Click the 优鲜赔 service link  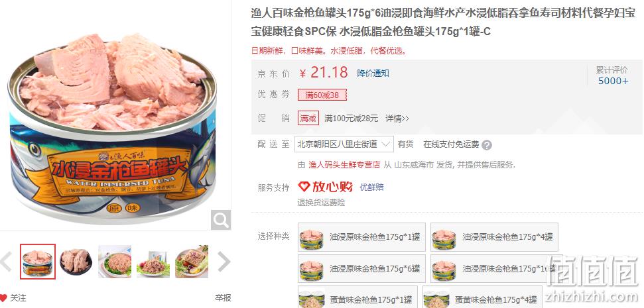(371, 187)
